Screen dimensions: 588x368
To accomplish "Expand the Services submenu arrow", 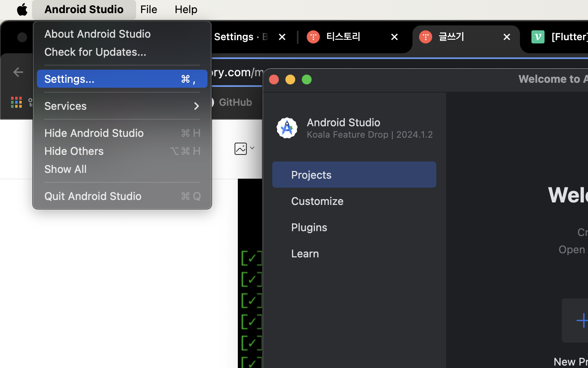I will [196, 106].
